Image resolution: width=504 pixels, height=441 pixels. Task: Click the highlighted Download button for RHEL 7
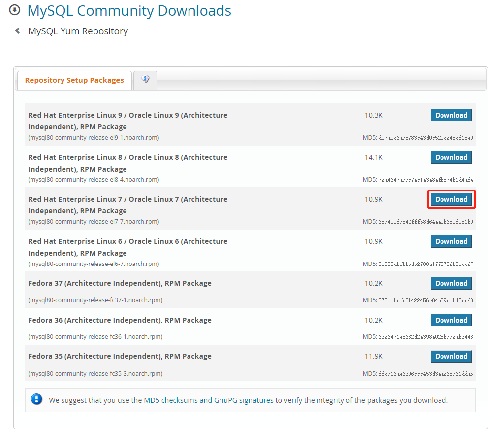pyautogui.click(x=451, y=199)
